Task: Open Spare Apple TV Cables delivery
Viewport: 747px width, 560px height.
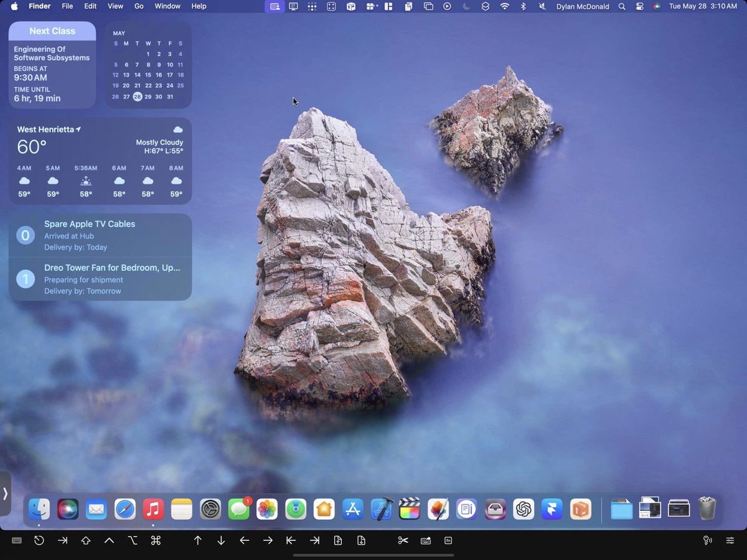Action: (100, 235)
